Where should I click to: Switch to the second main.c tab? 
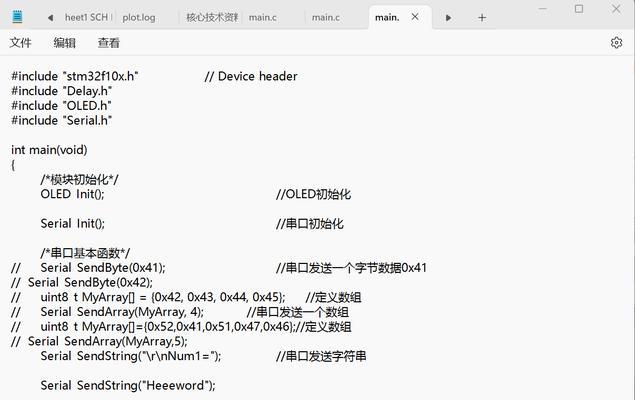pyautogui.click(x=326, y=17)
